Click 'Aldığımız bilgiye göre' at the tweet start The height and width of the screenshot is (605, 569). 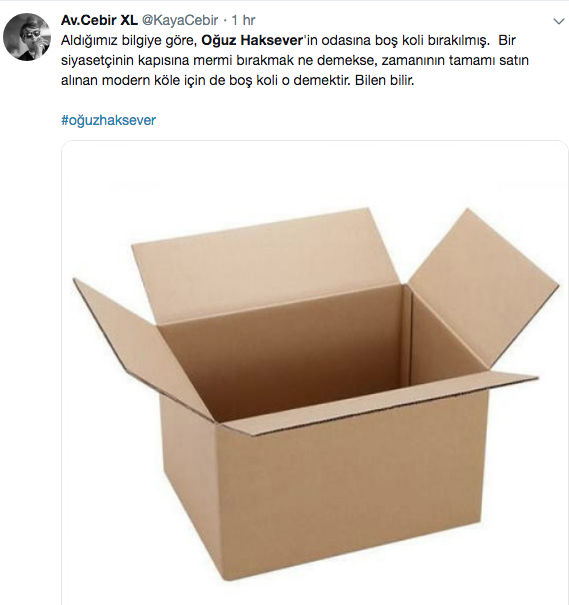[129, 41]
